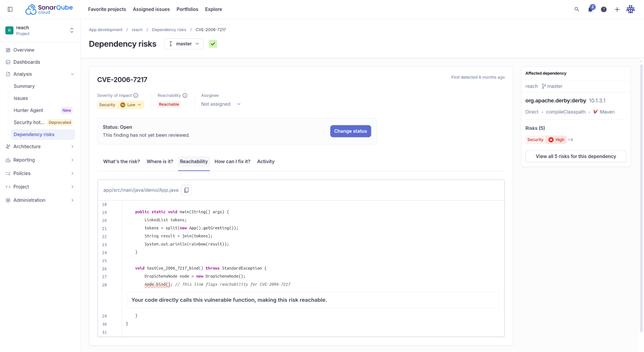Open the Not assigned assignee dropdown
The width and height of the screenshot is (644, 352).
coord(221,104)
